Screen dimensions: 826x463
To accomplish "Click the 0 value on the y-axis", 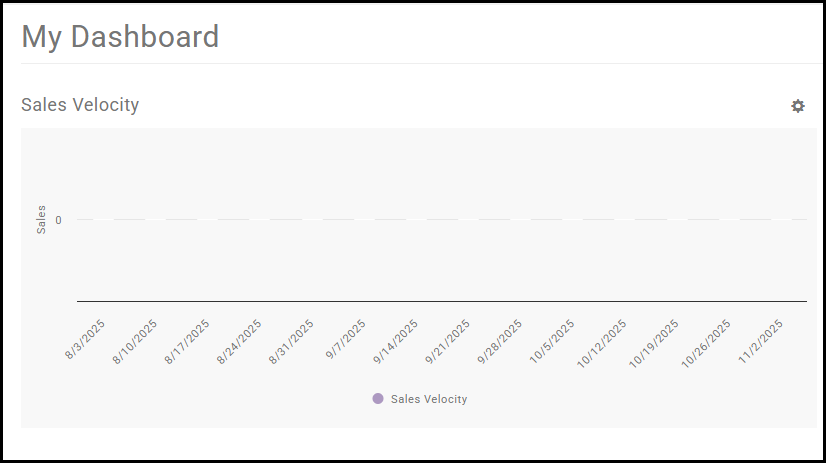I will point(59,220).
